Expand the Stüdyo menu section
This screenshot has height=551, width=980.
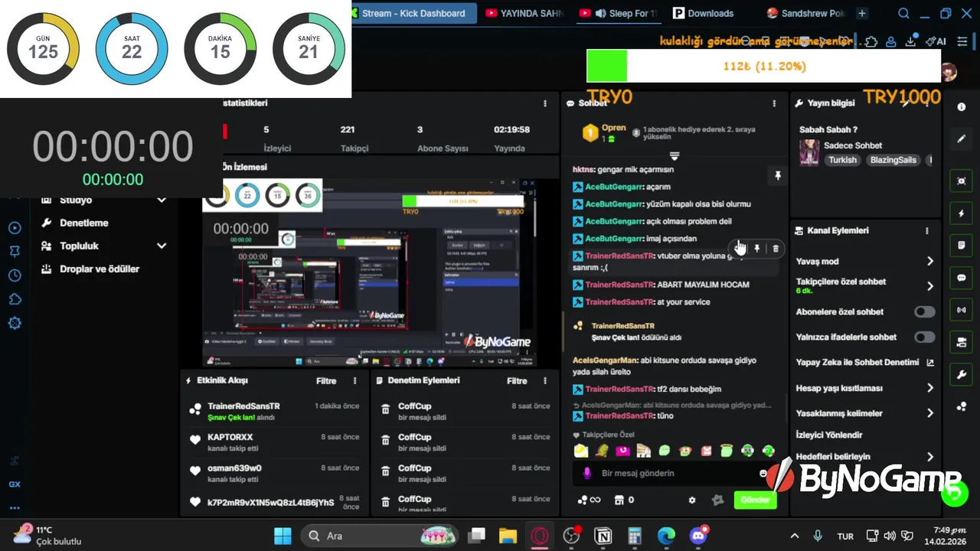point(162,200)
